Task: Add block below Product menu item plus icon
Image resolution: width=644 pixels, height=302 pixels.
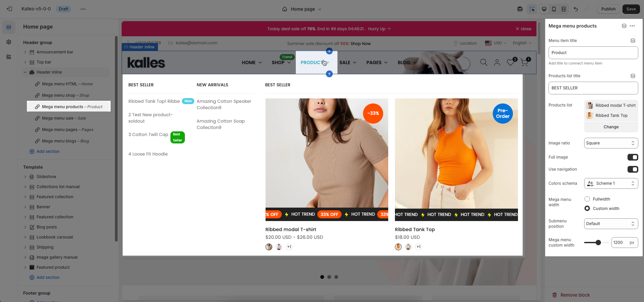Action: [329, 74]
